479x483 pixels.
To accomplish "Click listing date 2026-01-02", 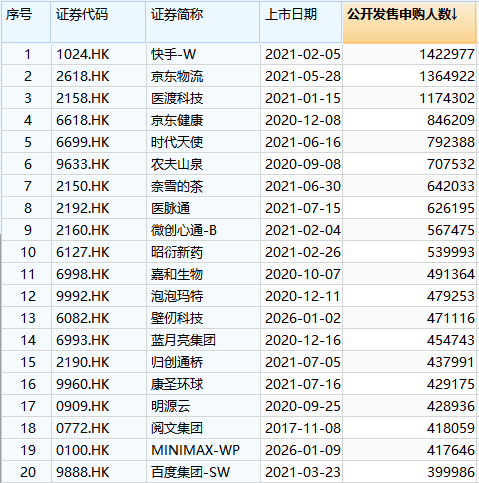I will pos(301,318).
